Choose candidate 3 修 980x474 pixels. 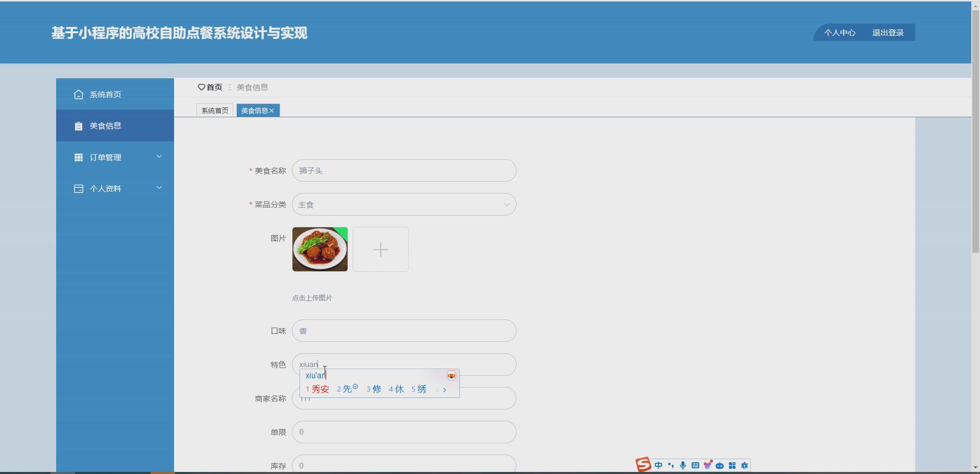click(374, 390)
